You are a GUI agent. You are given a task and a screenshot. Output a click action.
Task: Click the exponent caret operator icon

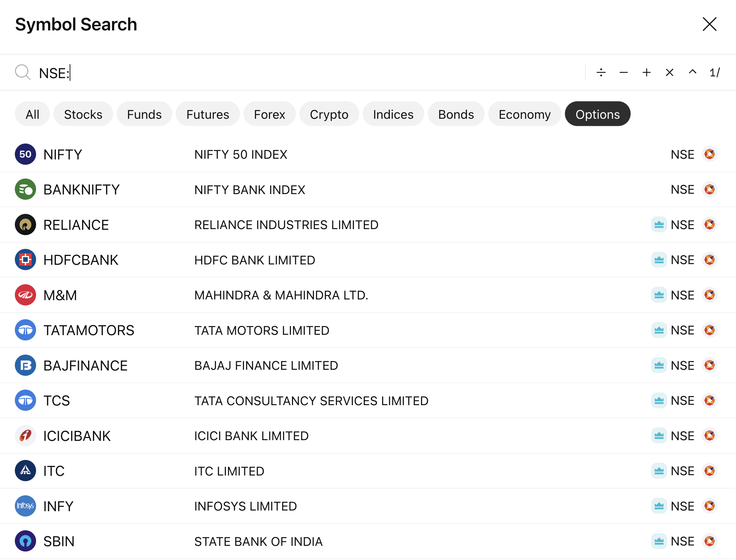click(x=693, y=72)
